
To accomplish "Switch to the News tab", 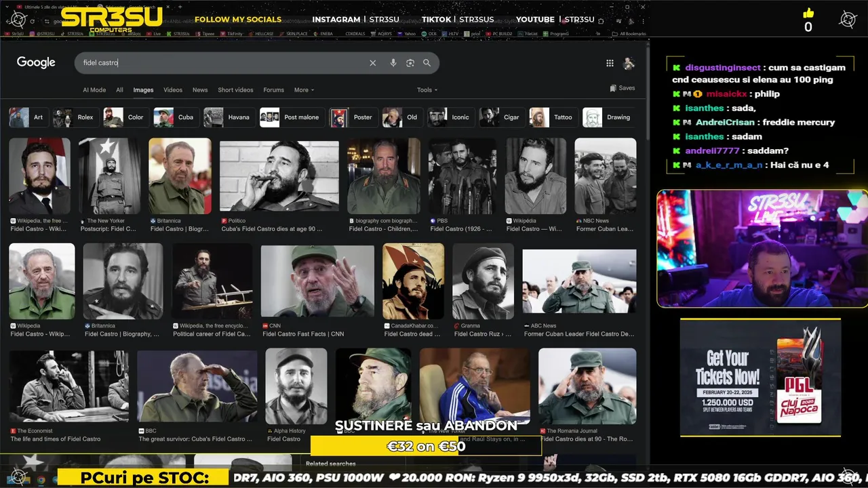I will coord(200,90).
